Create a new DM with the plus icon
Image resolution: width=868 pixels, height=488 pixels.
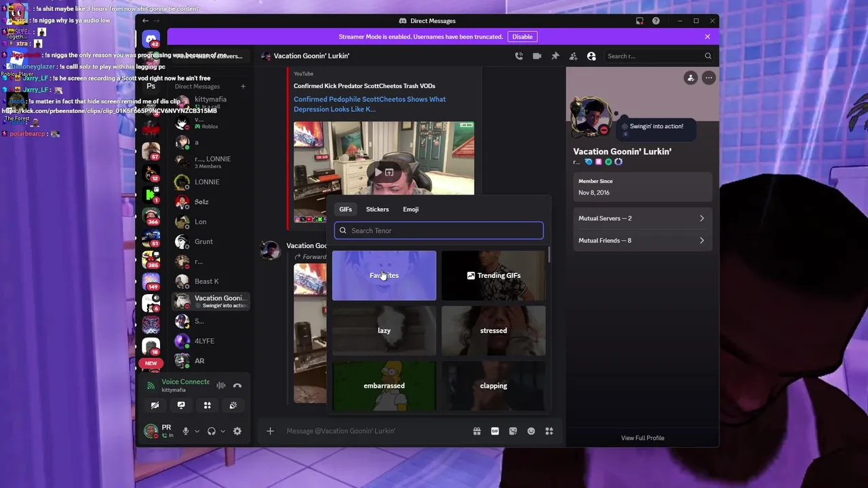(243, 86)
